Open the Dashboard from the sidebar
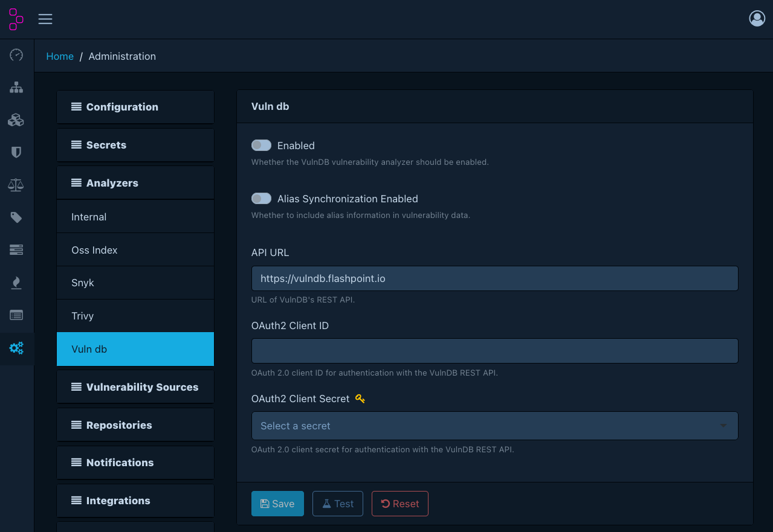This screenshot has height=532, width=773. coord(16,55)
